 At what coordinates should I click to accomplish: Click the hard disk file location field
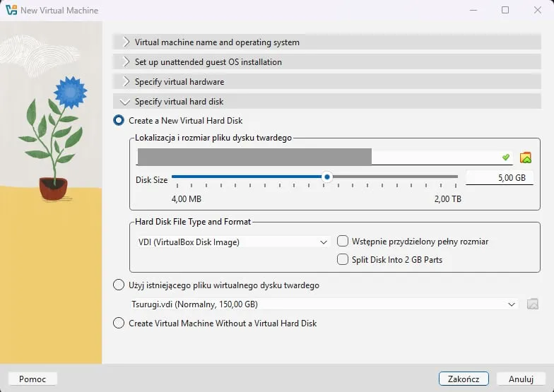(324, 157)
